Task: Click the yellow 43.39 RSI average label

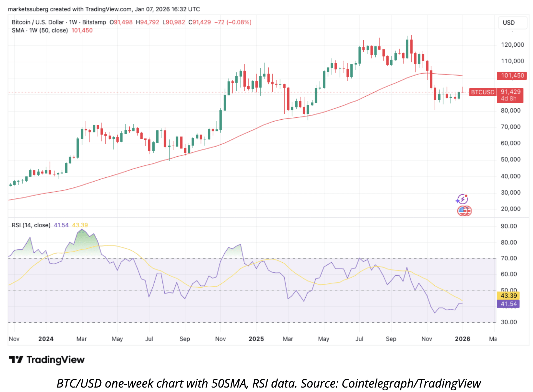Action: (x=508, y=296)
